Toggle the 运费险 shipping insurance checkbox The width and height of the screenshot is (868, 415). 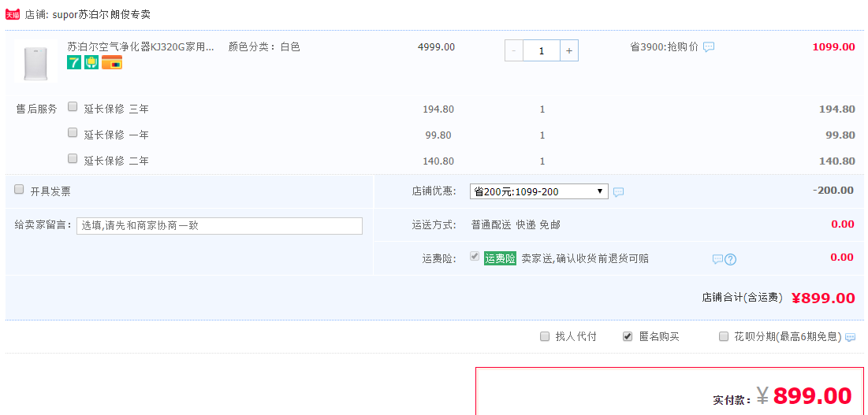(x=475, y=257)
